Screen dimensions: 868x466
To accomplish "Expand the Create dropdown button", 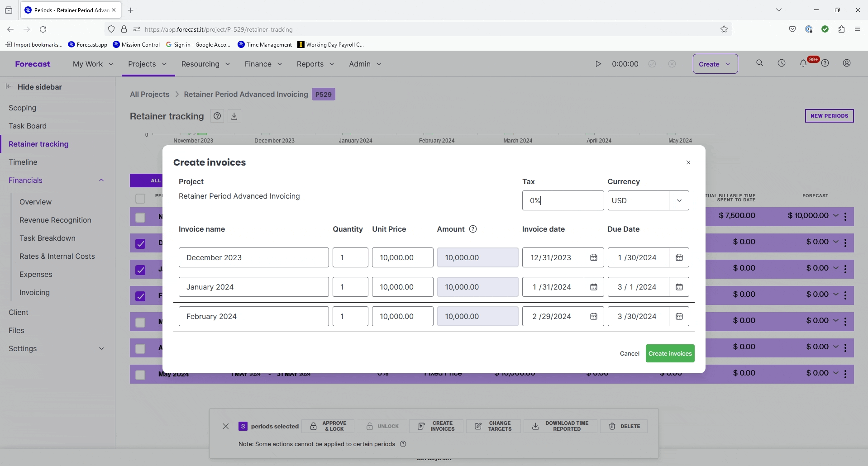I will [x=715, y=64].
